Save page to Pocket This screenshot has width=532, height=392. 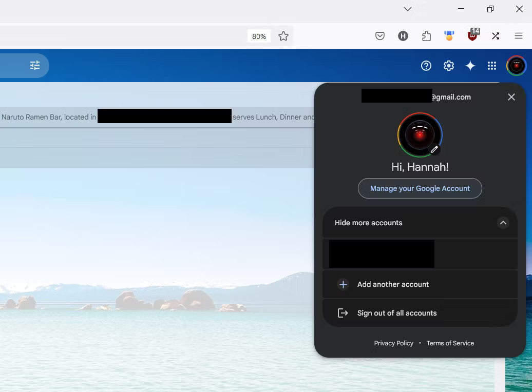click(379, 36)
